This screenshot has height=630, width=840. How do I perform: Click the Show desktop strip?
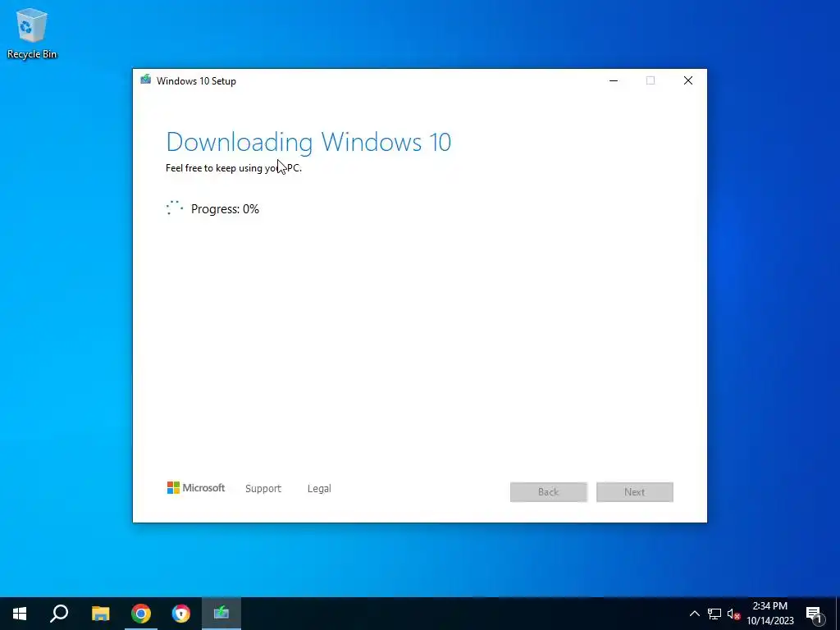(838, 614)
